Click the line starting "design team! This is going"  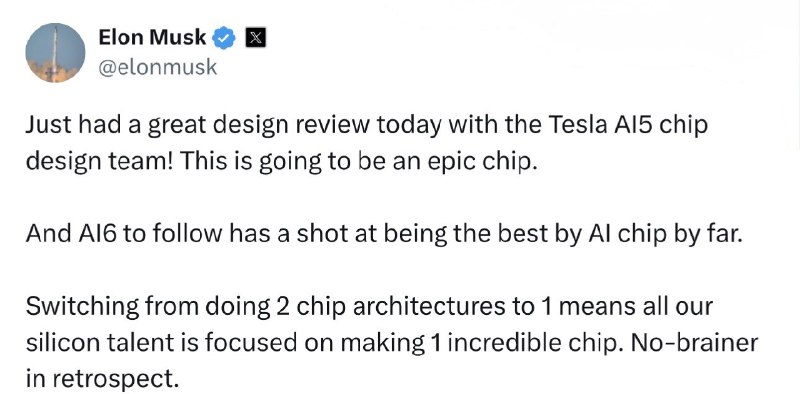[282, 162]
